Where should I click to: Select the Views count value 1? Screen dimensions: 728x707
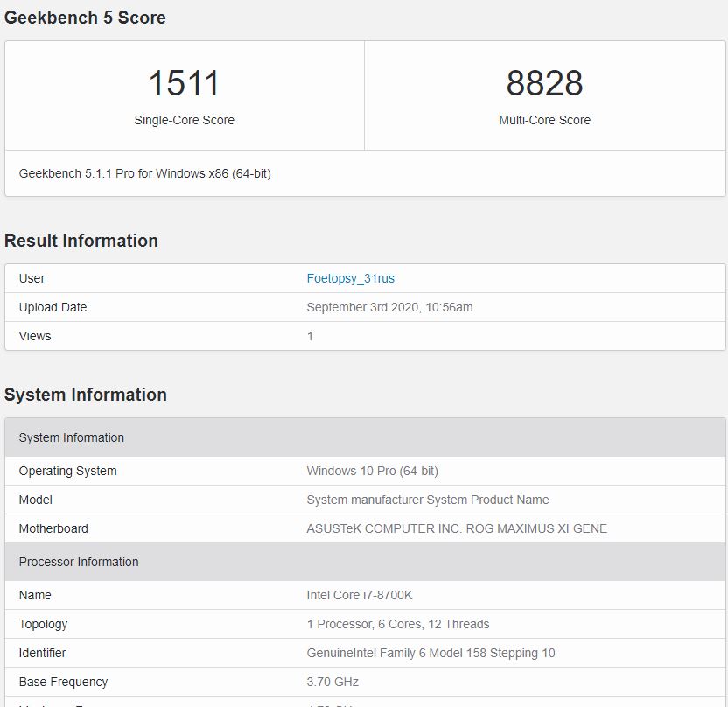pyautogui.click(x=310, y=336)
